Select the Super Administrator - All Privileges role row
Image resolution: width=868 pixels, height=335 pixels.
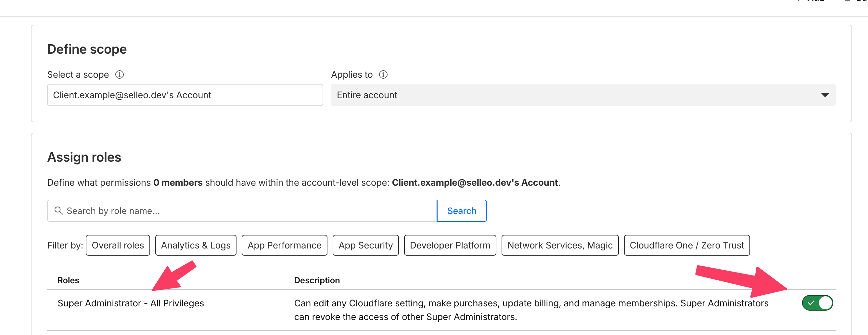pos(131,303)
